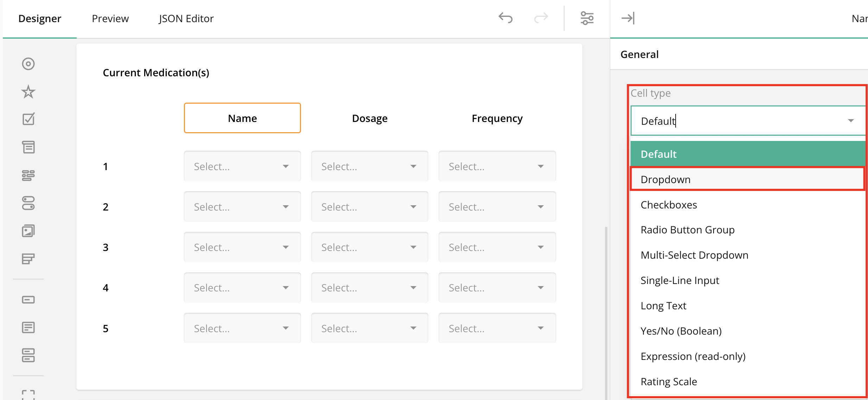Image resolution: width=868 pixels, height=400 pixels.
Task: Switch to the Preview tab
Action: tap(110, 18)
